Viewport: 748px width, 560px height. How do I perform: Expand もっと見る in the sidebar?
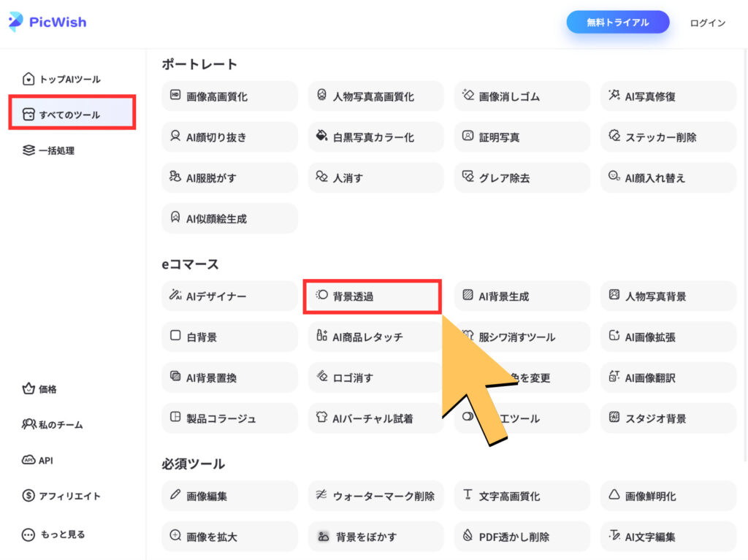click(61, 534)
